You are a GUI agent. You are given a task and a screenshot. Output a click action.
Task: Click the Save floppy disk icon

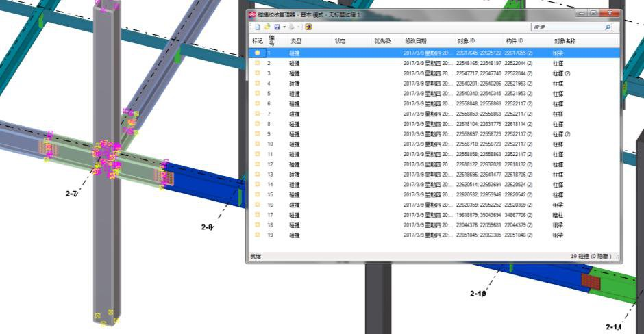tap(277, 27)
